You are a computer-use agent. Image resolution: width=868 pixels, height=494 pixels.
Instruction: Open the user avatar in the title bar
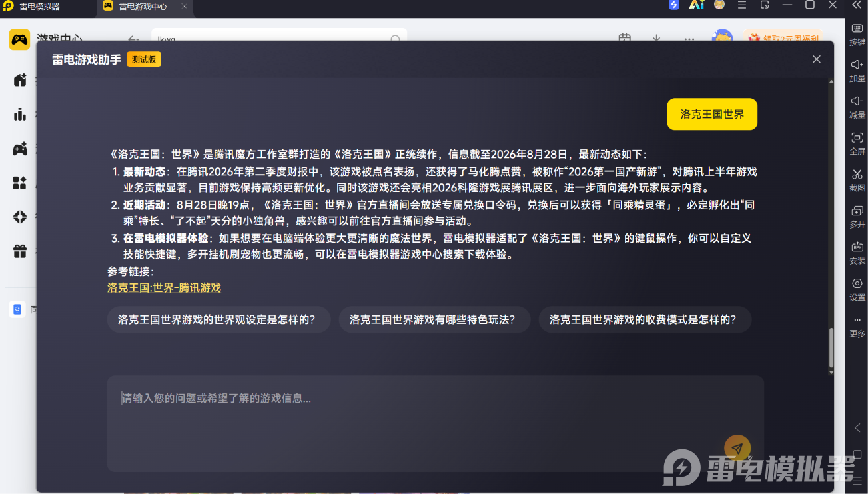(x=719, y=5)
